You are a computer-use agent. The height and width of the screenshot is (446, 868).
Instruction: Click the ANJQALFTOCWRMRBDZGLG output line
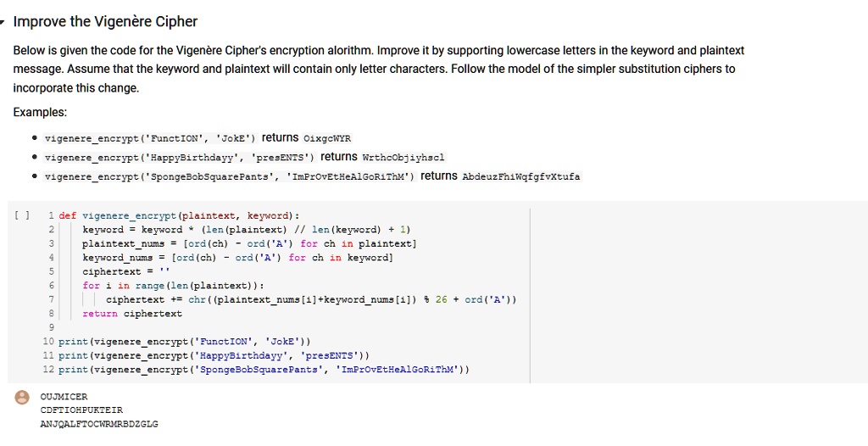click(99, 424)
